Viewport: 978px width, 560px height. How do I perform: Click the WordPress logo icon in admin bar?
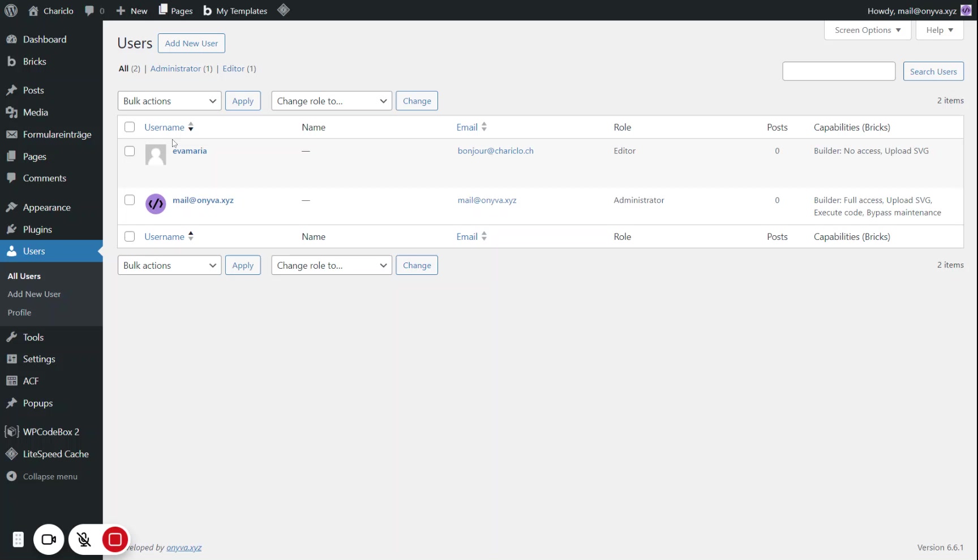pos(11,11)
